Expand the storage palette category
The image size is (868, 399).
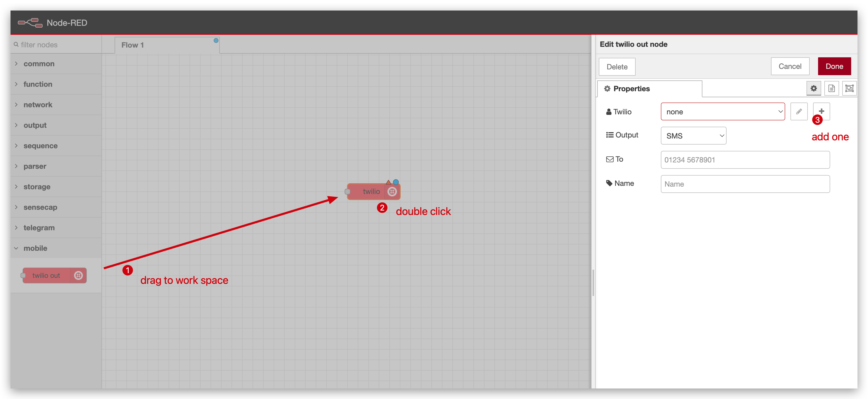(x=56, y=187)
